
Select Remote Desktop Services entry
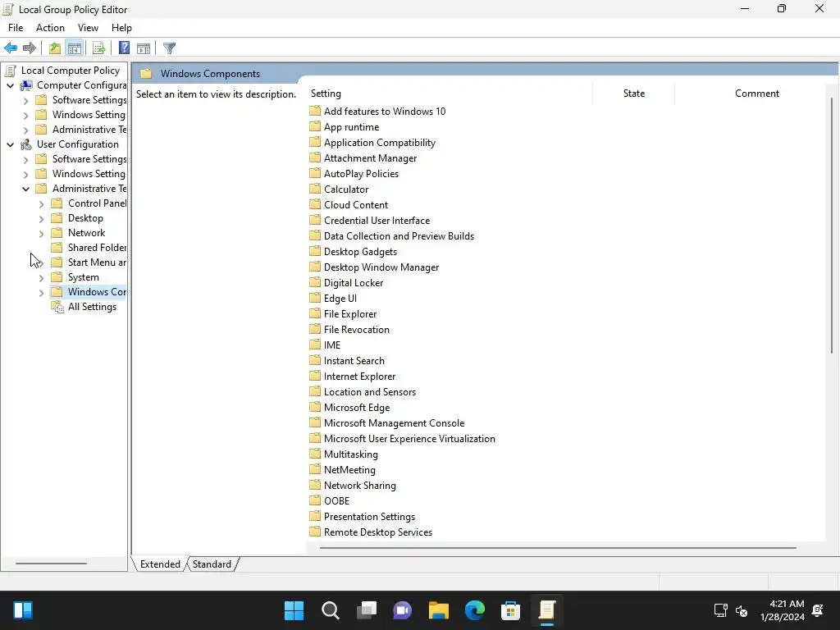tap(377, 532)
